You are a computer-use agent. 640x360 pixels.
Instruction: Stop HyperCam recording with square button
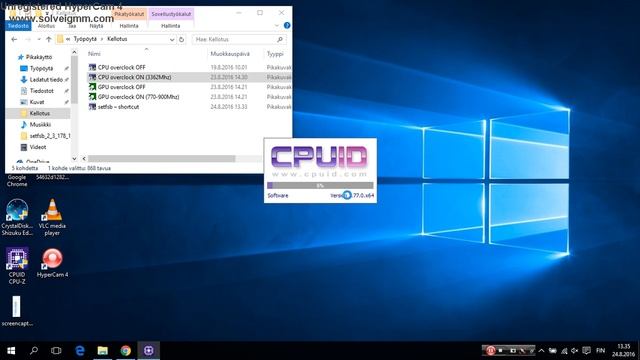pos(501,351)
